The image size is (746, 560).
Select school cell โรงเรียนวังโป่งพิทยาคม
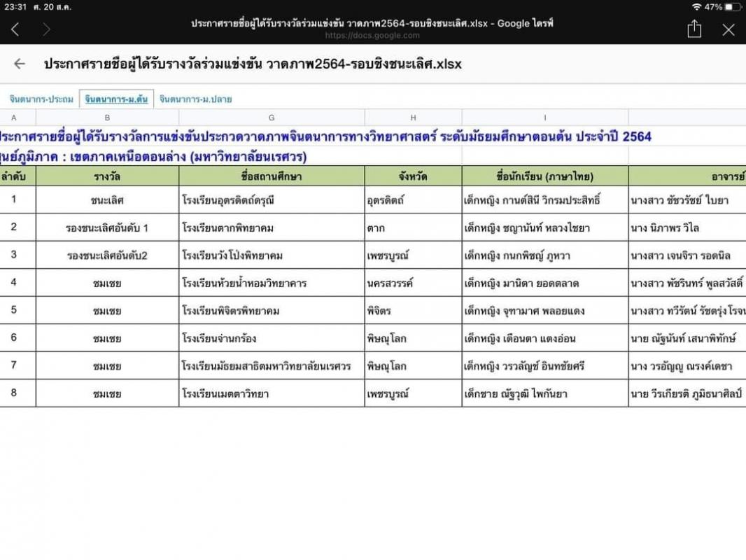coord(272,255)
